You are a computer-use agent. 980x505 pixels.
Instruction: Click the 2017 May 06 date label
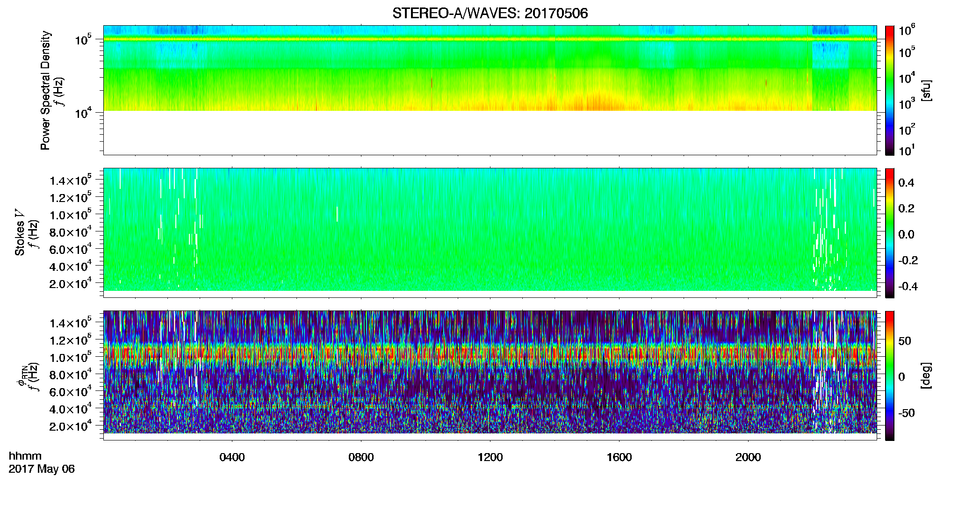pos(42,469)
